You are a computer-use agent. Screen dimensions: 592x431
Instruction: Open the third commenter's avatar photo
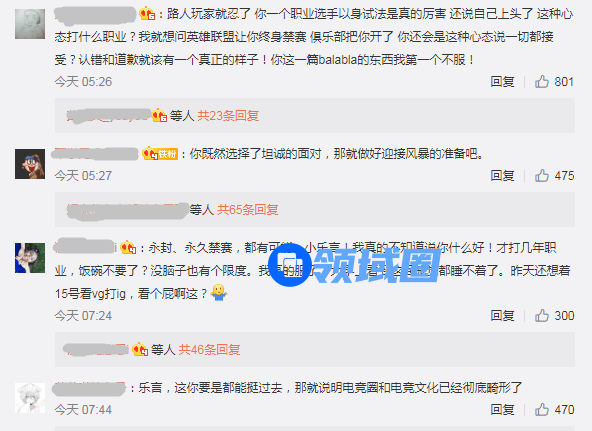[30, 258]
